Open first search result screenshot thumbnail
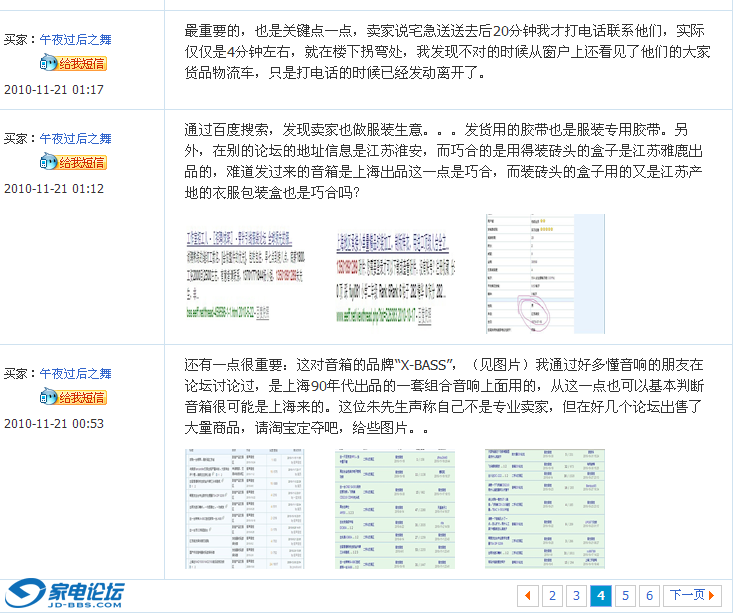Screen dimensions: 742x614 coord(245,275)
